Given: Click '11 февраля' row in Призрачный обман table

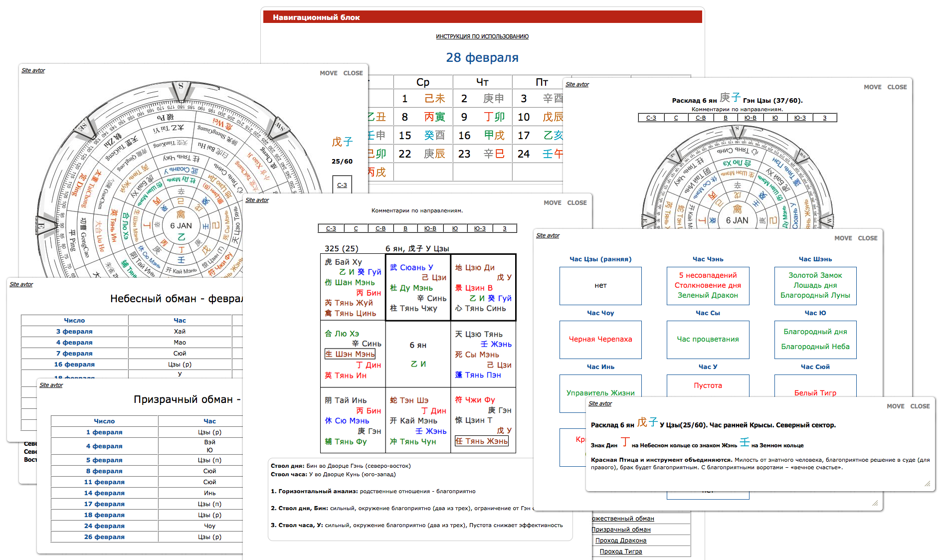Looking at the screenshot, I should [x=147, y=482].
